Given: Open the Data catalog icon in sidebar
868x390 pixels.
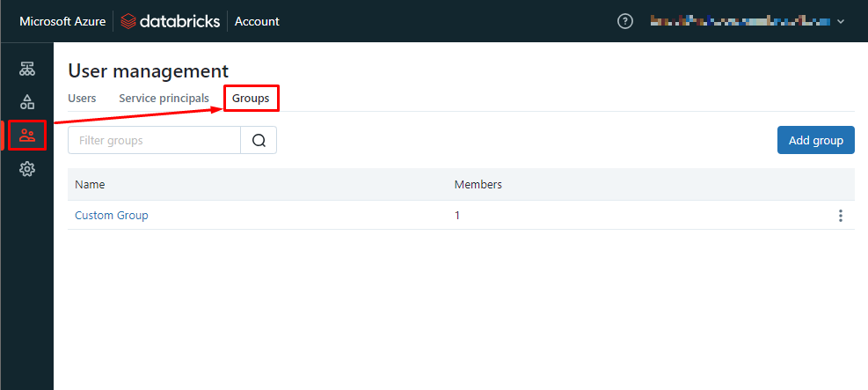Looking at the screenshot, I should pyautogui.click(x=26, y=102).
